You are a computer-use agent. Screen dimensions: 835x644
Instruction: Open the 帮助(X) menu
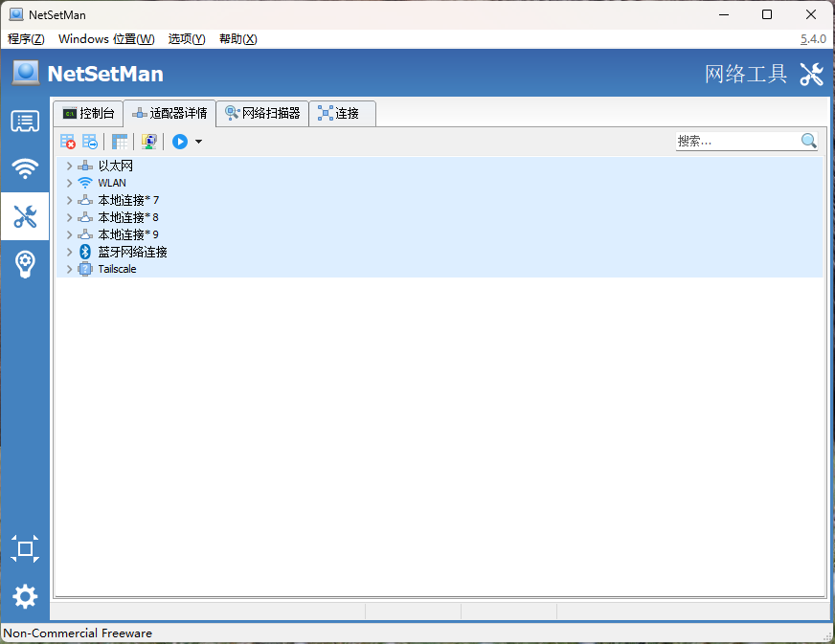(238, 39)
